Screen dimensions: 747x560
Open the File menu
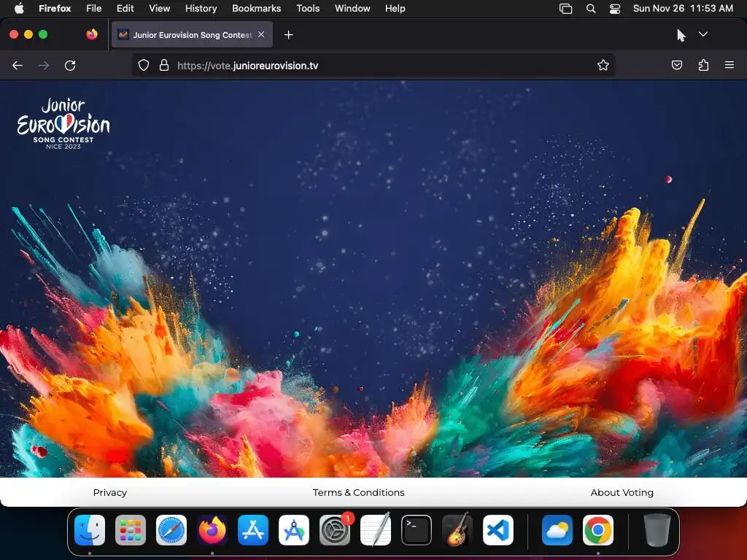(x=94, y=8)
